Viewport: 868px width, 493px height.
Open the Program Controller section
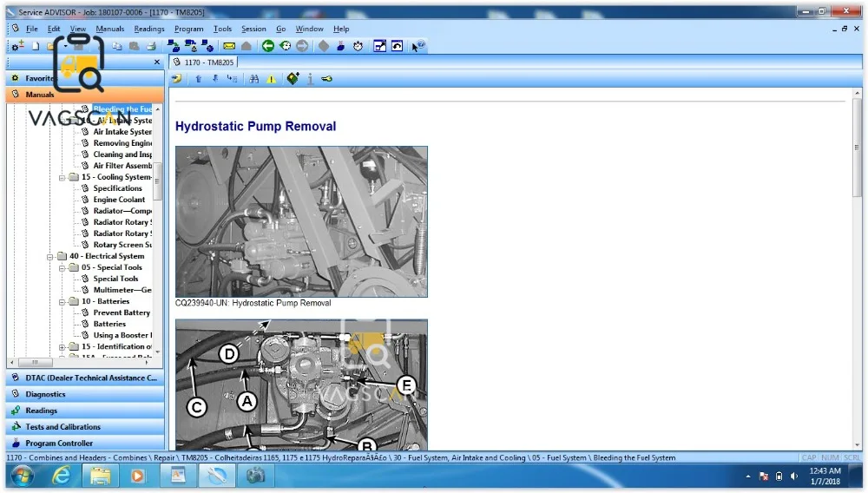pyautogui.click(x=85, y=444)
